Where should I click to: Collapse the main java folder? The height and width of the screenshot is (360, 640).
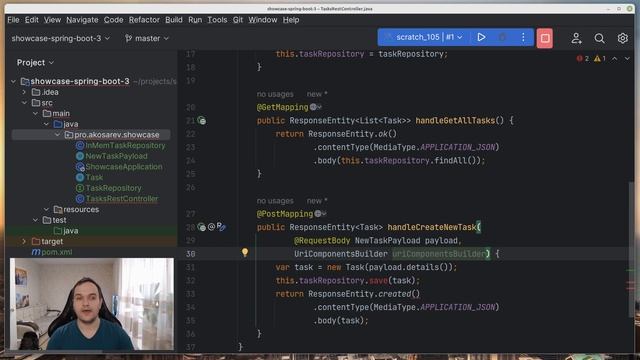46,124
